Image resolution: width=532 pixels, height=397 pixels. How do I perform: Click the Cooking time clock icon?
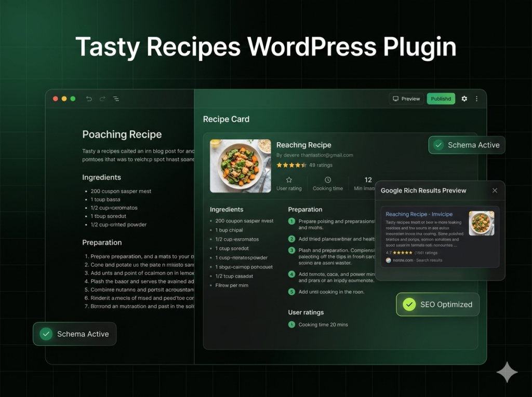tap(328, 180)
